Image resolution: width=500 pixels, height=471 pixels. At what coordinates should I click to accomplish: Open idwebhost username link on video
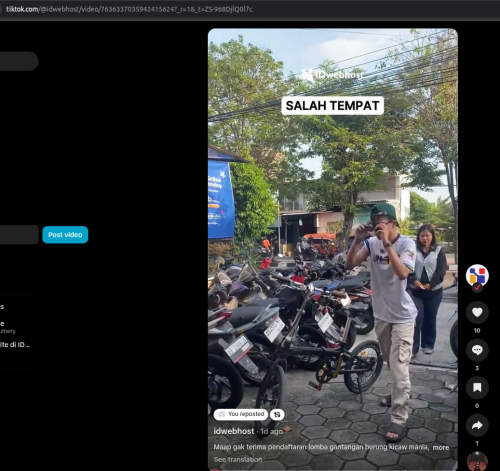coord(234,431)
